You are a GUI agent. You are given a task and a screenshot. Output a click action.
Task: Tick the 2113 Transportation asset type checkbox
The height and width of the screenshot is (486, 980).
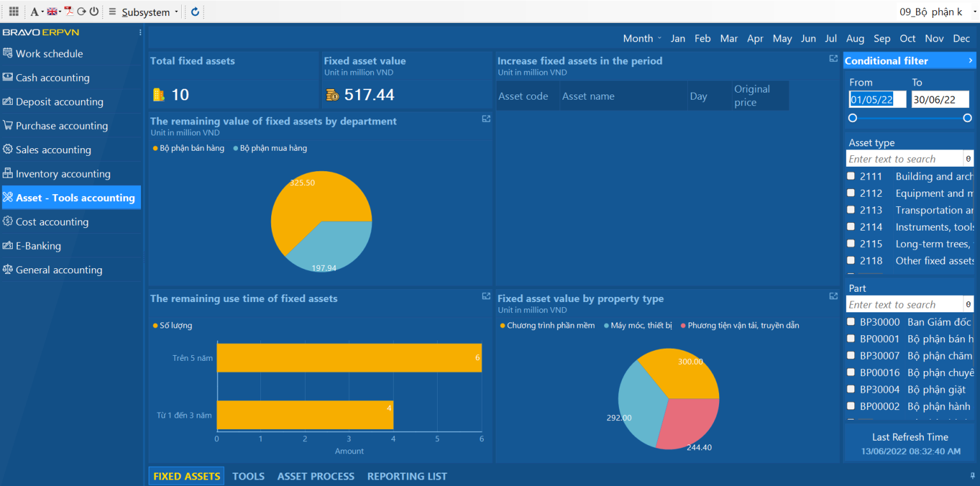coord(850,210)
